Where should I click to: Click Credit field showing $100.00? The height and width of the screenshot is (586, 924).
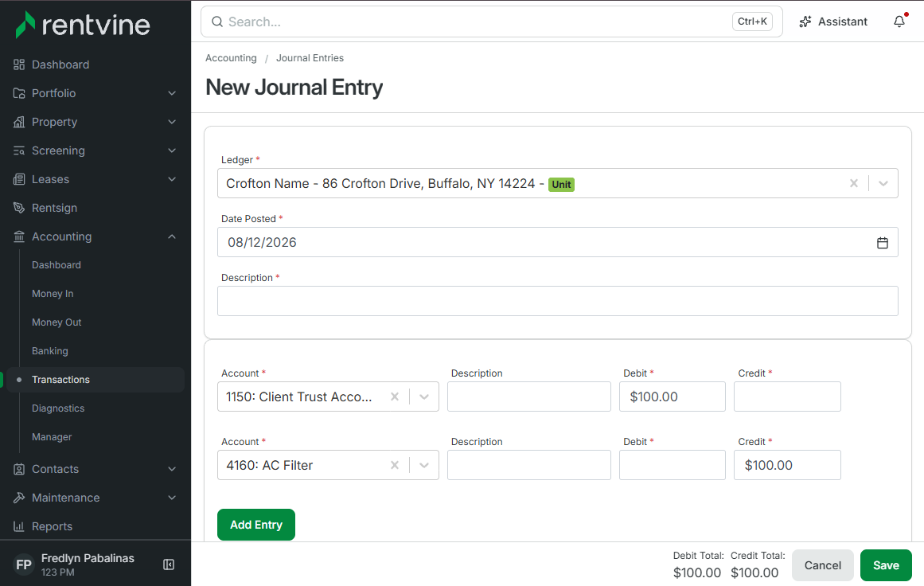[x=787, y=465]
